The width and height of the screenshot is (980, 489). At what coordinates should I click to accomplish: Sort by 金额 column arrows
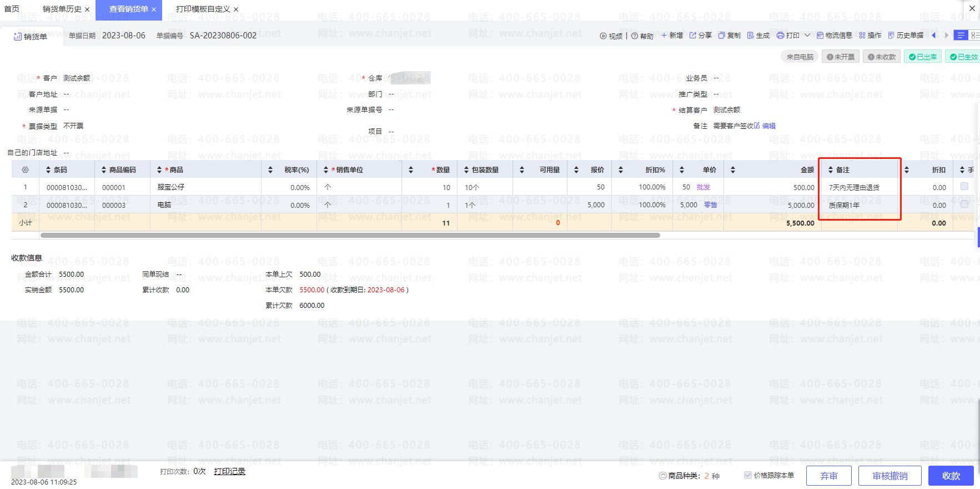click(x=733, y=170)
